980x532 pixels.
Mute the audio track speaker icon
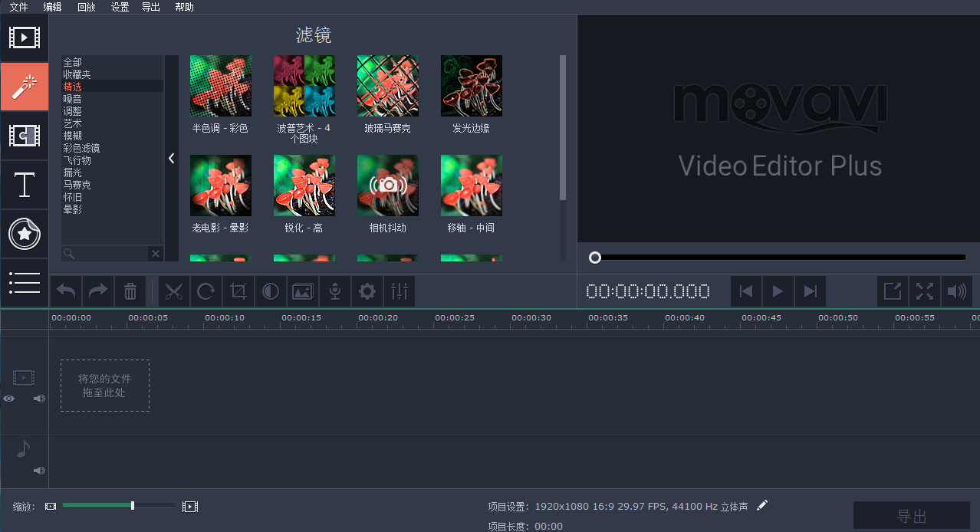pyautogui.click(x=38, y=470)
